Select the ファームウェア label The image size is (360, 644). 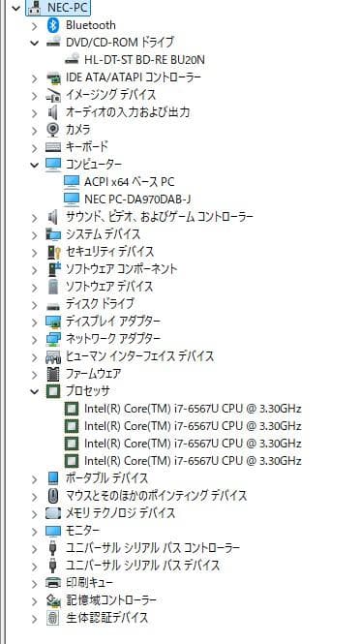93,374
